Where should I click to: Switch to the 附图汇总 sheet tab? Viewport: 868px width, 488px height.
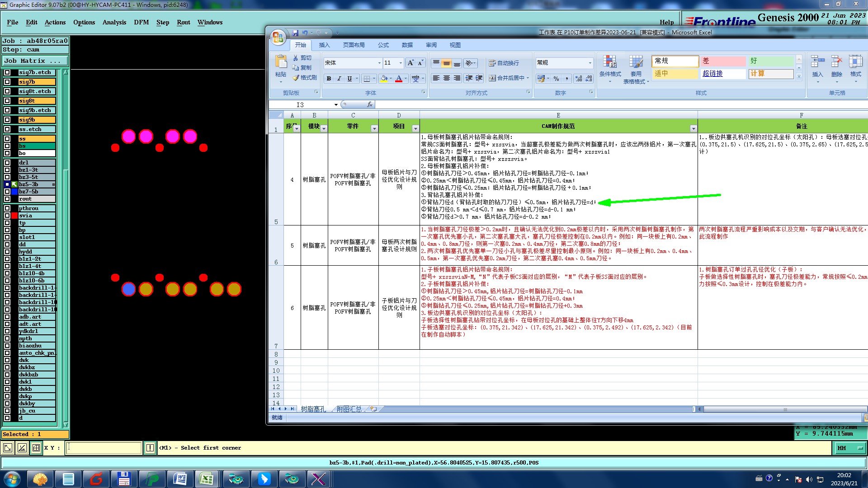click(x=349, y=409)
